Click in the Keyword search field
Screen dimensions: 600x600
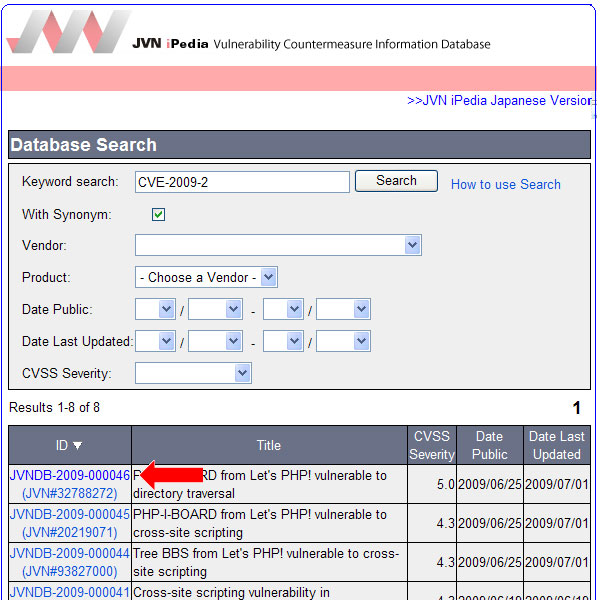pos(241,181)
